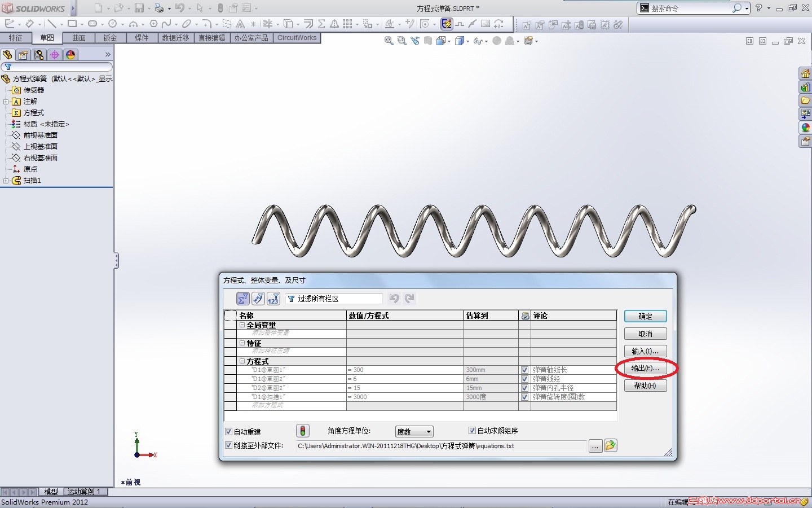The image size is (812, 508).
Task: Click the 输入(I)... button
Action: click(646, 351)
